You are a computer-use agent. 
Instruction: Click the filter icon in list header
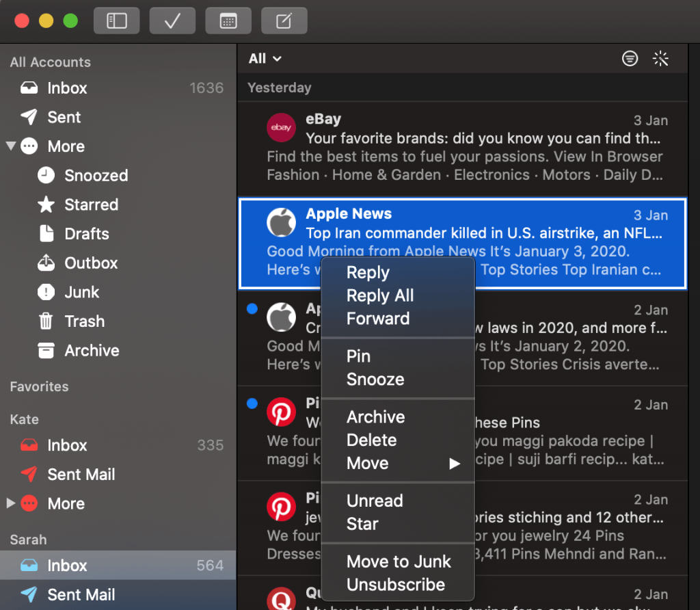click(630, 59)
